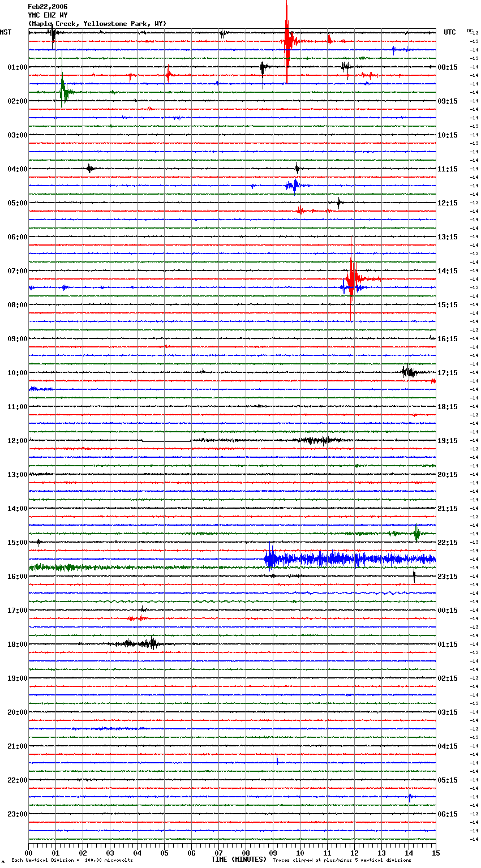Click the 00:15 UTC time label
The height and width of the screenshot is (868, 481).
(448, 611)
